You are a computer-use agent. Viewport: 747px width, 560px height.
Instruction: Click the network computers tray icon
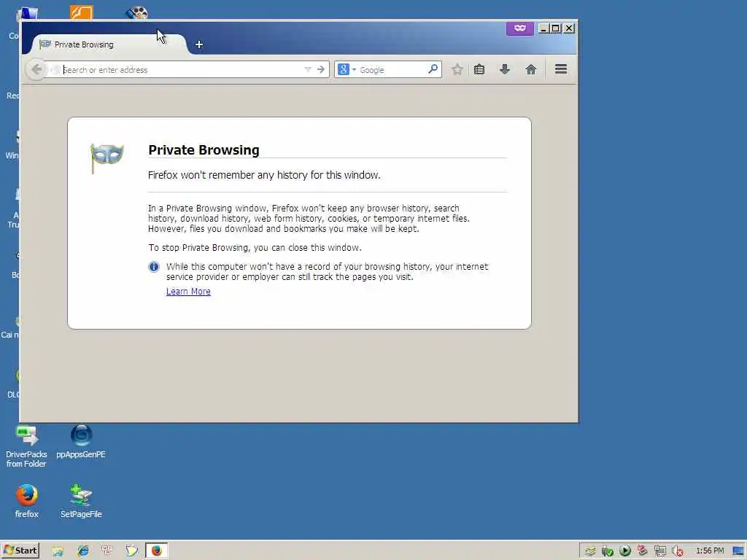pyautogui.click(x=659, y=551)
